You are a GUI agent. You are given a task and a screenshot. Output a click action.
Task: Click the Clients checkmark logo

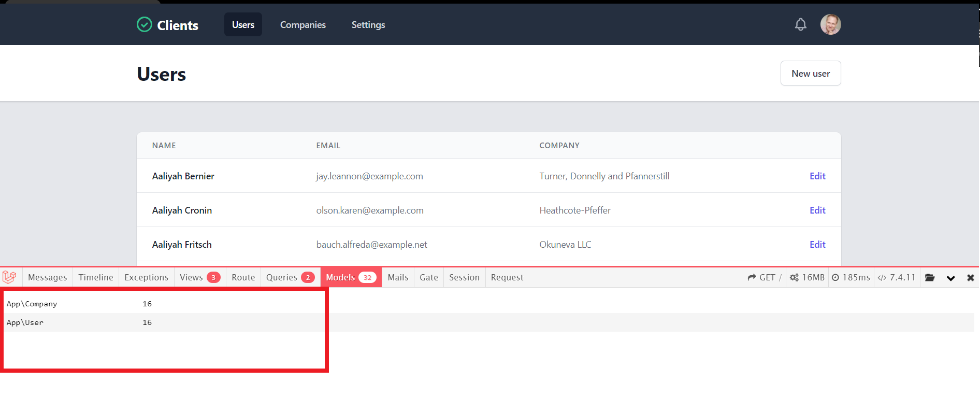click(x=144, y=24)
